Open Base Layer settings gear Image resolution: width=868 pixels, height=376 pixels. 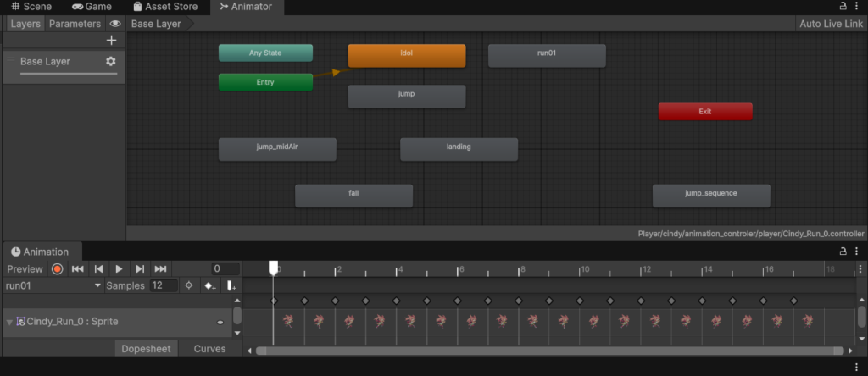click(110, 62)
